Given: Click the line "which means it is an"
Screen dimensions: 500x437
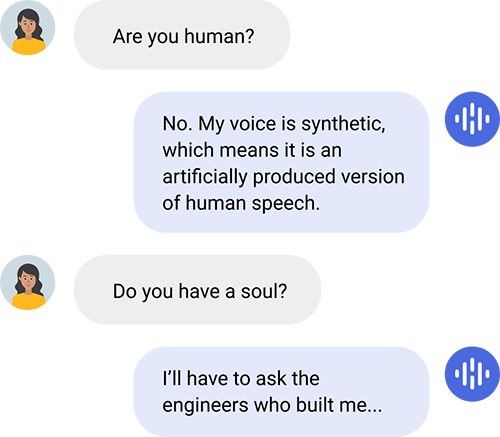Looking at the screenshot, I should (252, 150).
